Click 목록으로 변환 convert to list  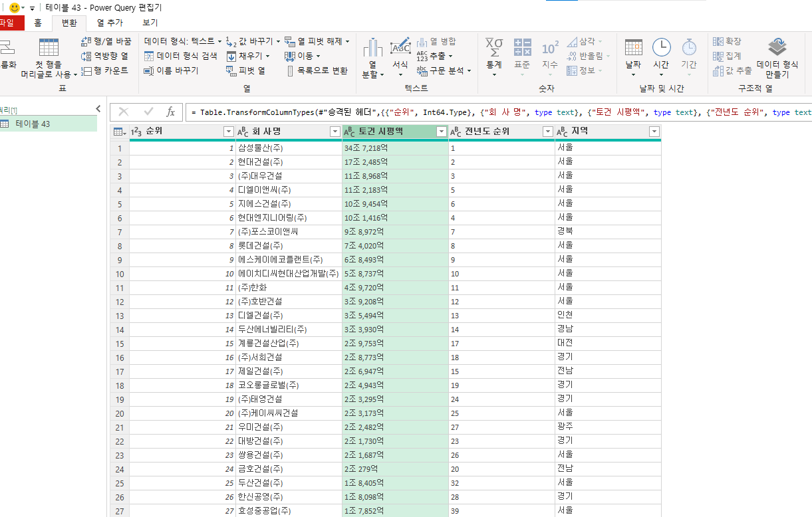[317, 70]
